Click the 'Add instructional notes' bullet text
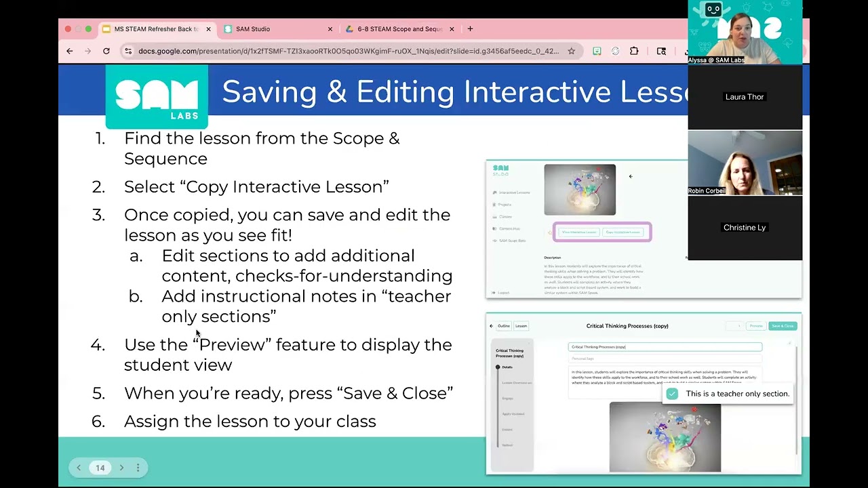This screenshot has width=868, height=488. pyautogui.click(x=307, y=306)
